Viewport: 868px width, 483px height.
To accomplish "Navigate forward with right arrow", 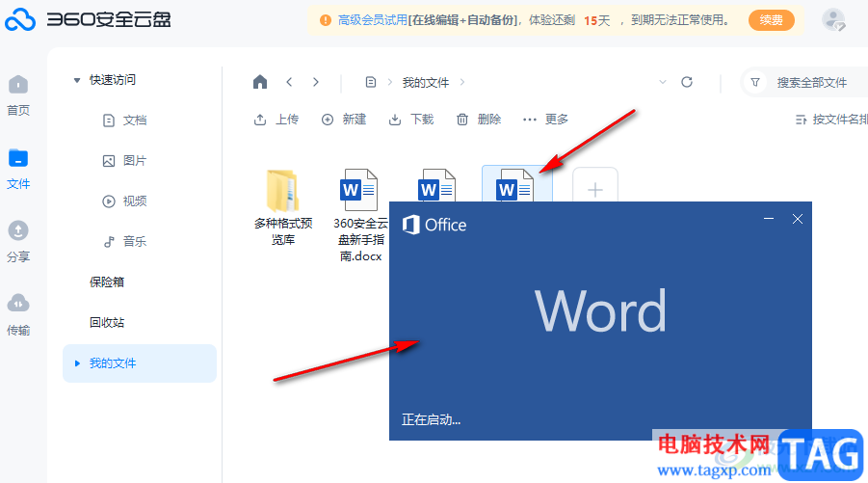I will pyautogui.click(x=316, y=82).
